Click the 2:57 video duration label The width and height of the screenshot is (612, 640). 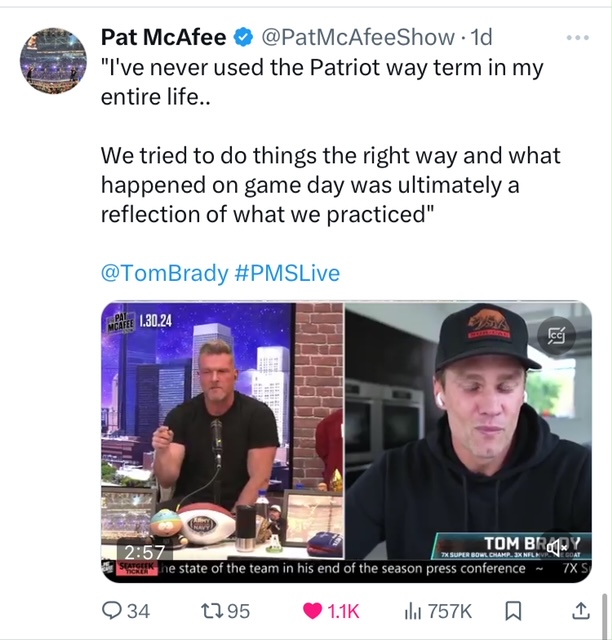click(145, 553)
